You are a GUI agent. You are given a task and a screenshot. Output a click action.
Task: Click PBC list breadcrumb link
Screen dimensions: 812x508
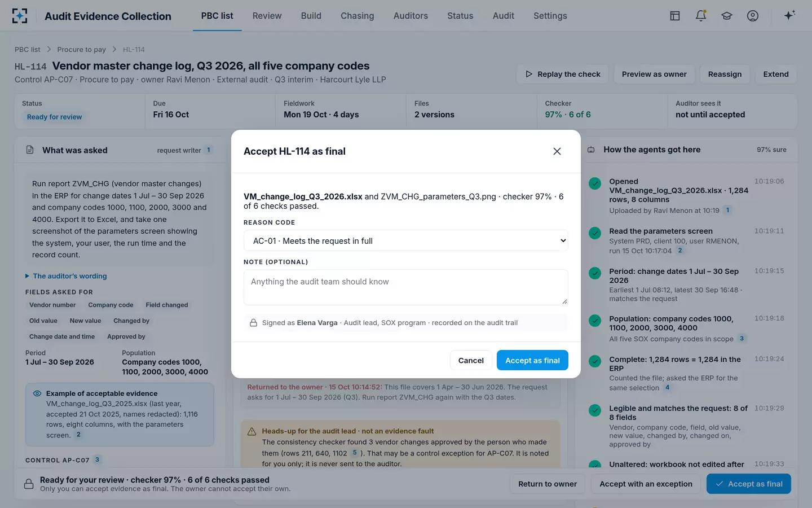point(28,50)
